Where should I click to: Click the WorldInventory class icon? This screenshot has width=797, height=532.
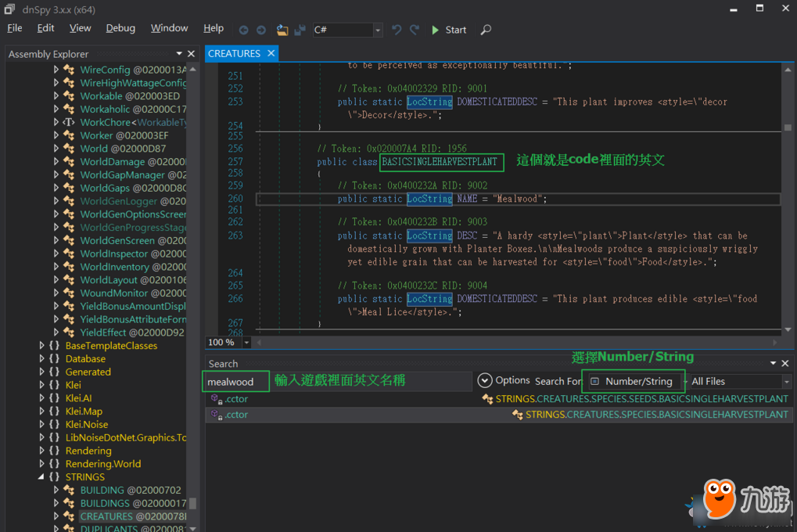pyautogui.click(x=69, y=267)
